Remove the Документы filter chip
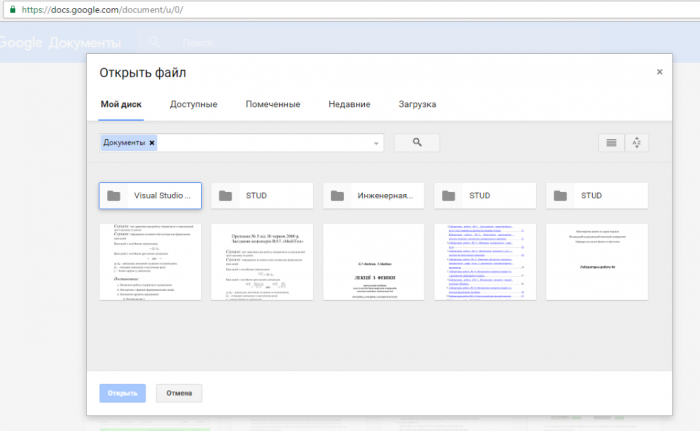Viewport: 700px width, 431px height. point(152,143)
